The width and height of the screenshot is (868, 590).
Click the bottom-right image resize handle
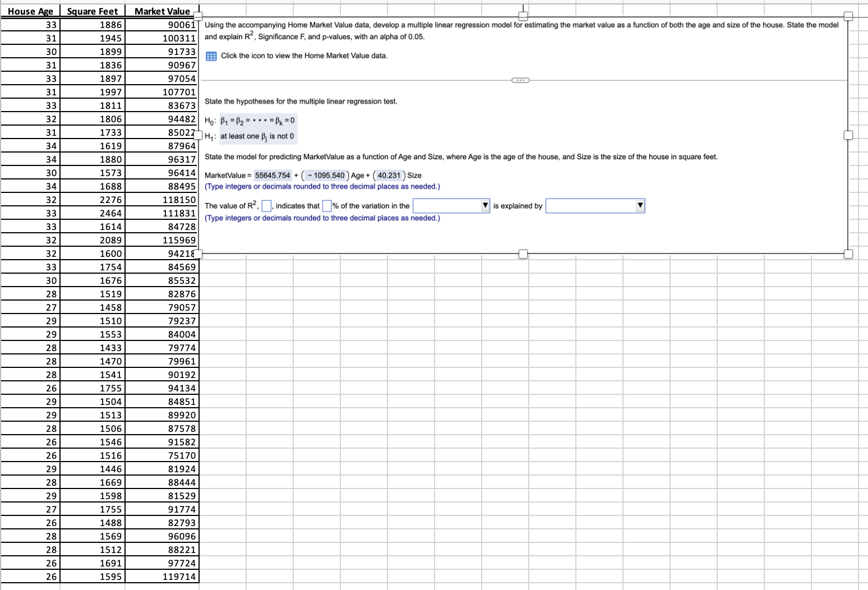coord(848,254)
